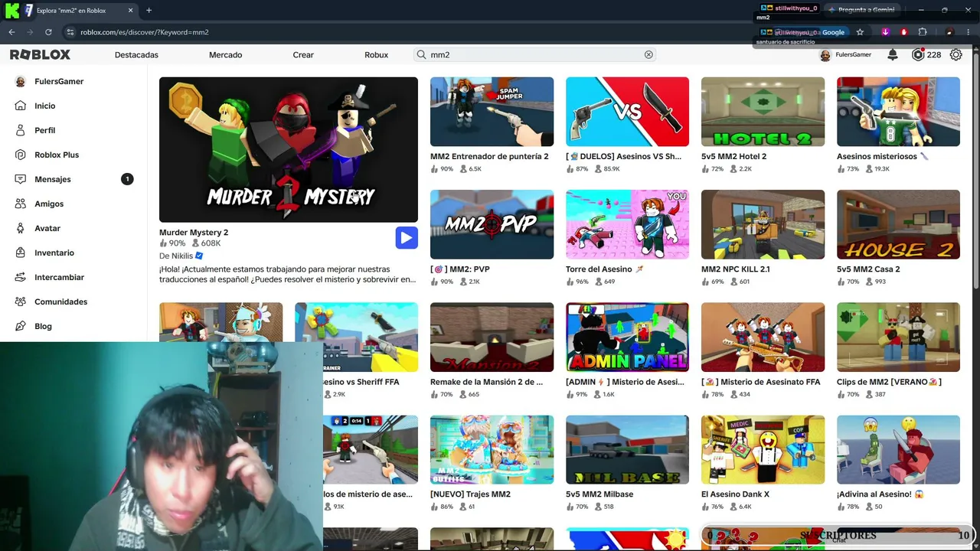Open the 5v5 MM2 Casa 2 thumbnail

click(898, 224)
